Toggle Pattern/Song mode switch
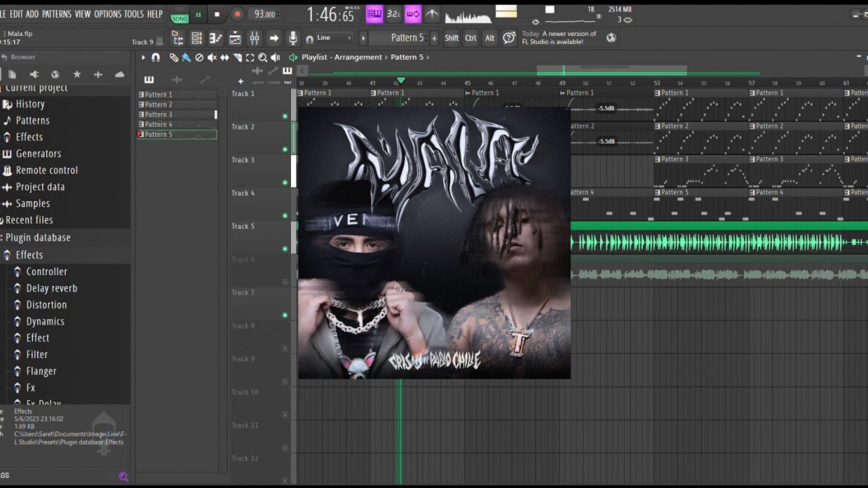 tap(180, 15)
